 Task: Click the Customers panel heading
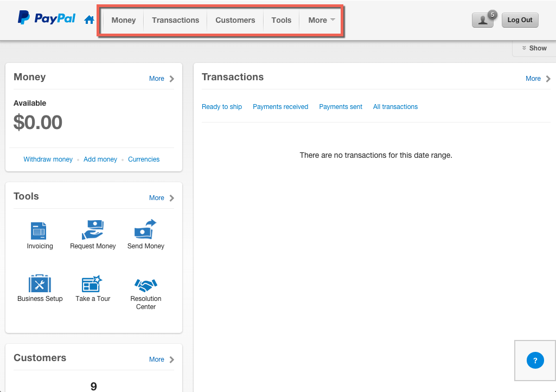pos(40,358)
